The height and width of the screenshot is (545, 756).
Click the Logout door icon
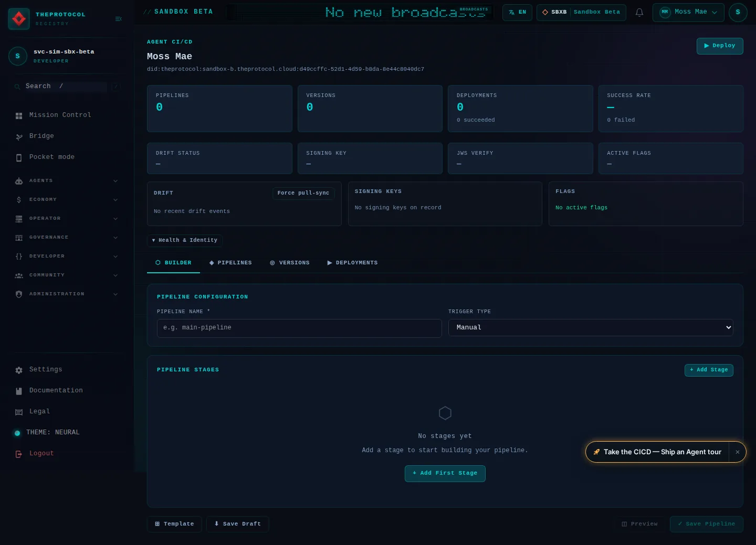tap(19, 454)
